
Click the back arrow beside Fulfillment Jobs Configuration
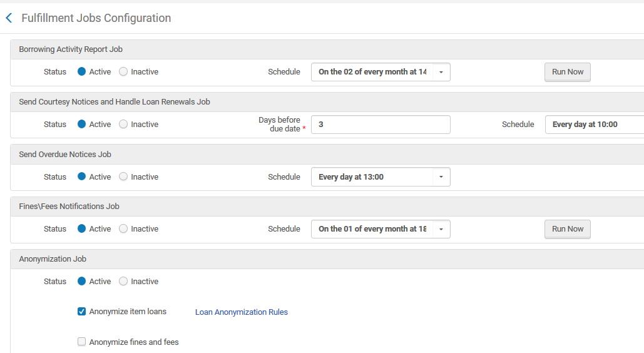(9, 18)
